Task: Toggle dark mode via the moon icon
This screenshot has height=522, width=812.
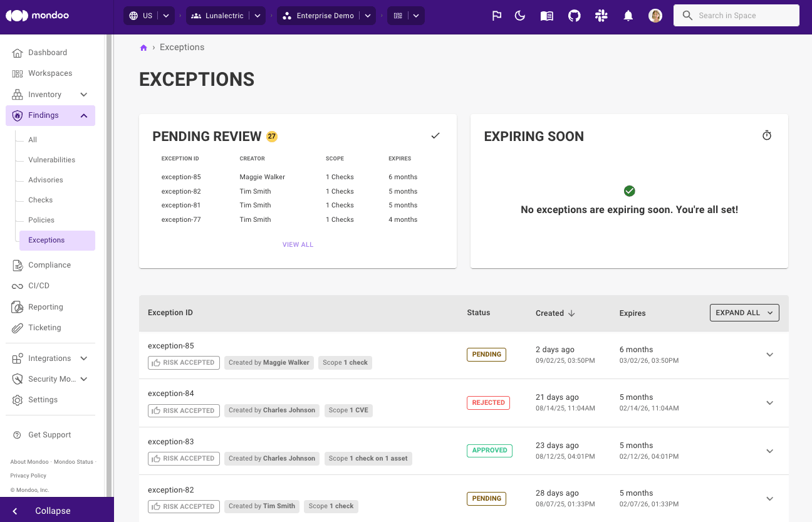Action: coord(520,16)
